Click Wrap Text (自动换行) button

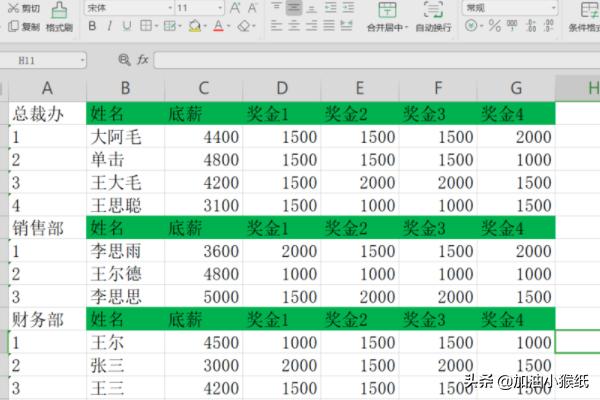click(433, 17)
